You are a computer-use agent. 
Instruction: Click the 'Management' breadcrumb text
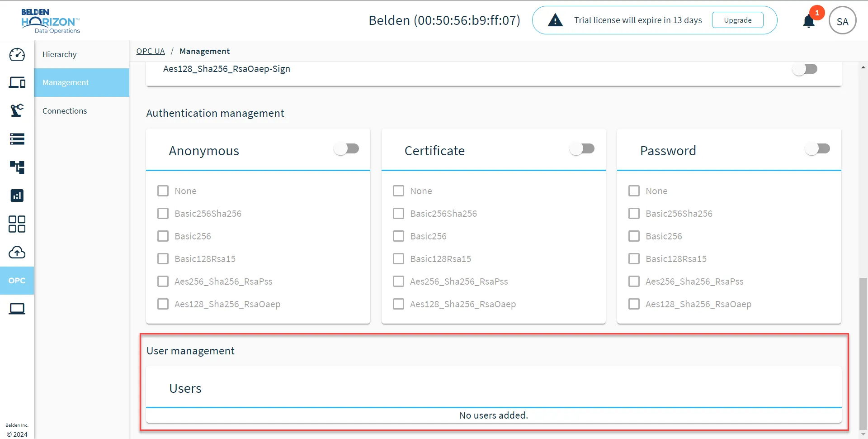204,51
